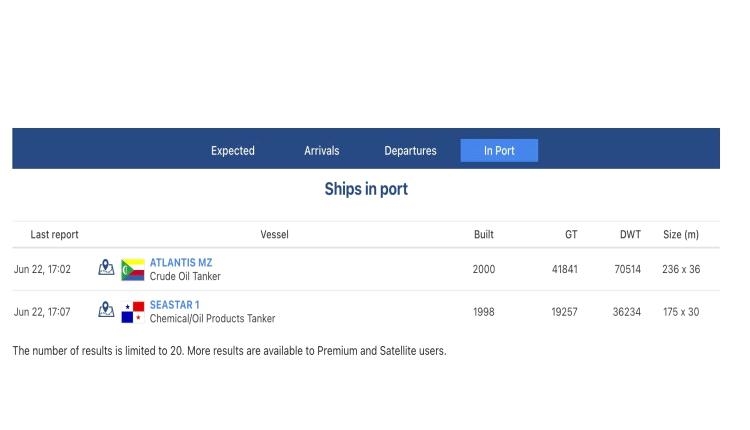Click the Built column header
The height and width of the screenshot is (430, 750).
484,235
